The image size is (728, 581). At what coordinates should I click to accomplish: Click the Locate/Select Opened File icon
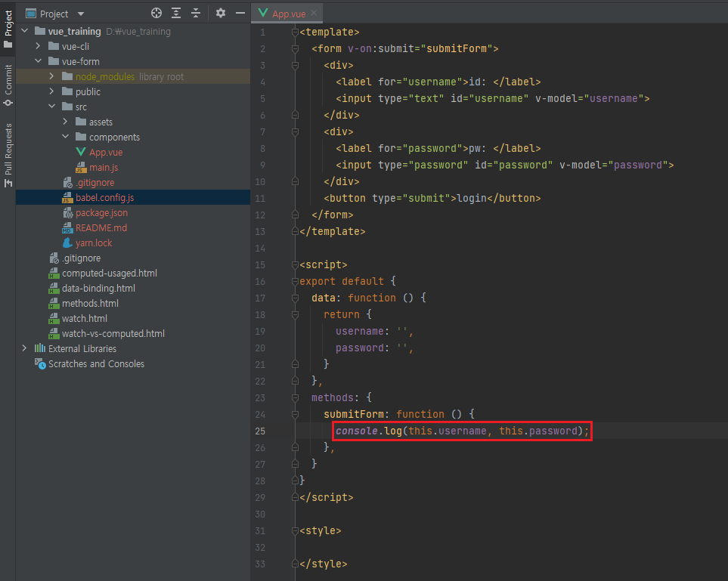[x=156, y=13]
